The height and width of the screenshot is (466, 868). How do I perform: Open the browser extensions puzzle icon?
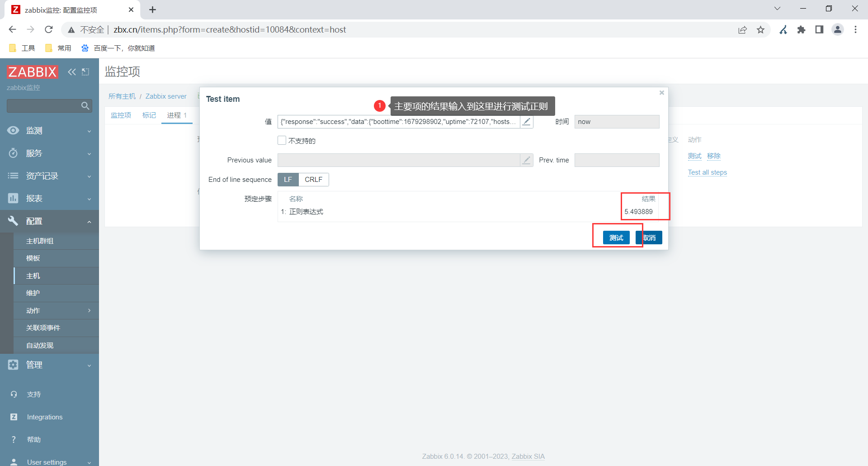tap(801, 30)
